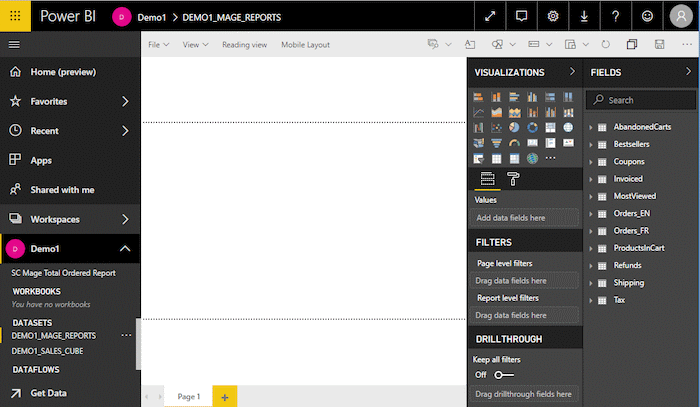
Task: Select Pie chart visualization
Action: point(514,128)
